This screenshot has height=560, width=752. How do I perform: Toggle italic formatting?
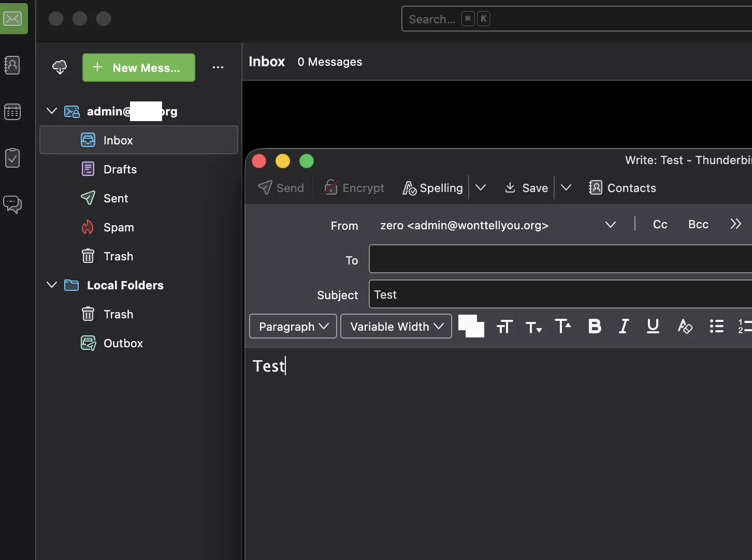624,326
